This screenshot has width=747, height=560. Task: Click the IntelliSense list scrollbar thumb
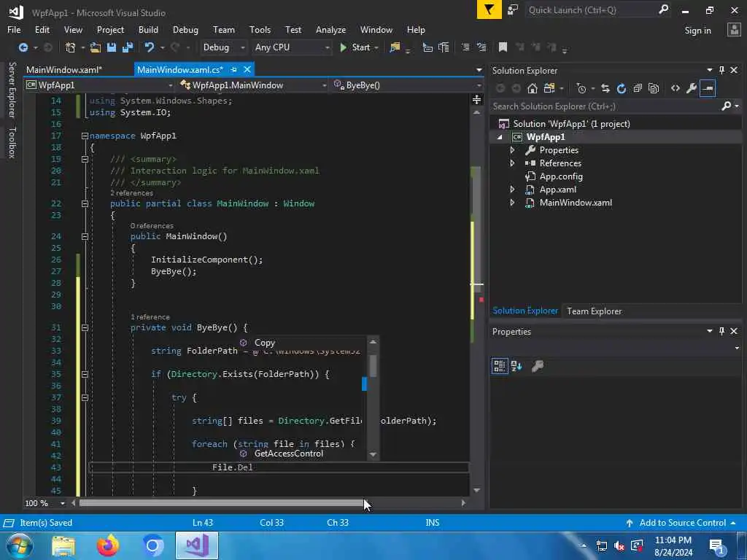point(373,366)
